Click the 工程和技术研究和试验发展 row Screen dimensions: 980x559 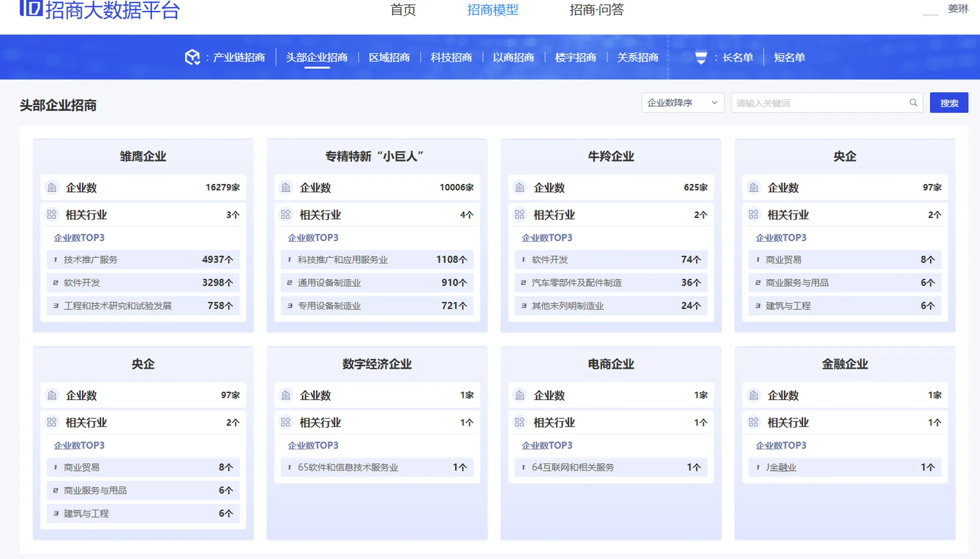coord(143,306)
